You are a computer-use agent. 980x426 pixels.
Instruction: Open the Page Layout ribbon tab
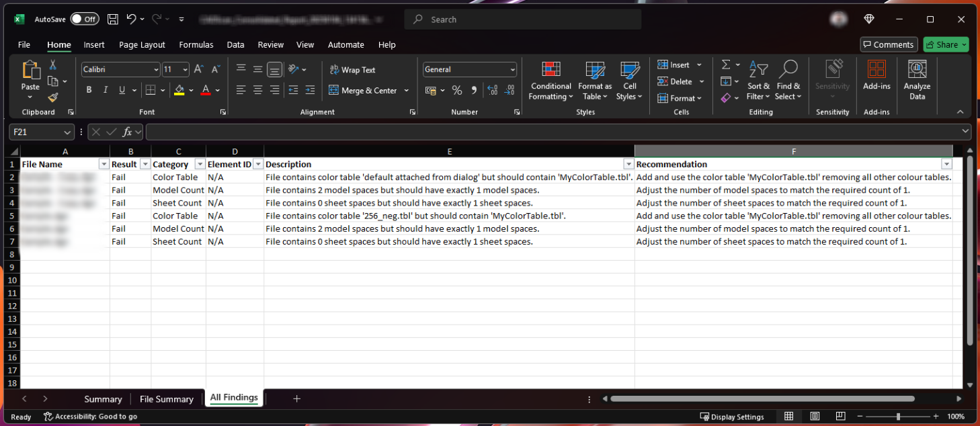point(142,45)
